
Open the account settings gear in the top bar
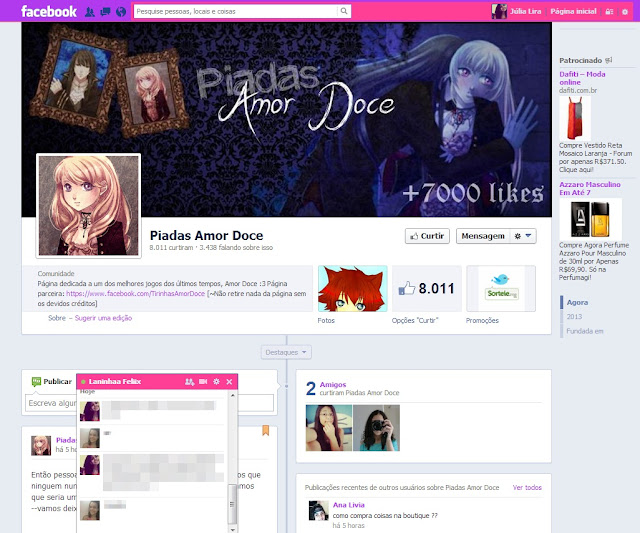[624, 12]
